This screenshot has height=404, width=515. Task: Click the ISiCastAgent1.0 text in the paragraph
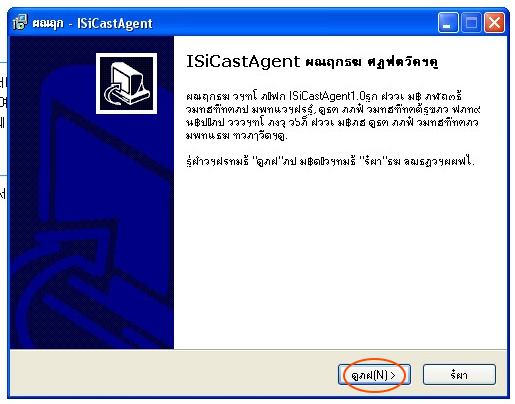coord(327,96)
